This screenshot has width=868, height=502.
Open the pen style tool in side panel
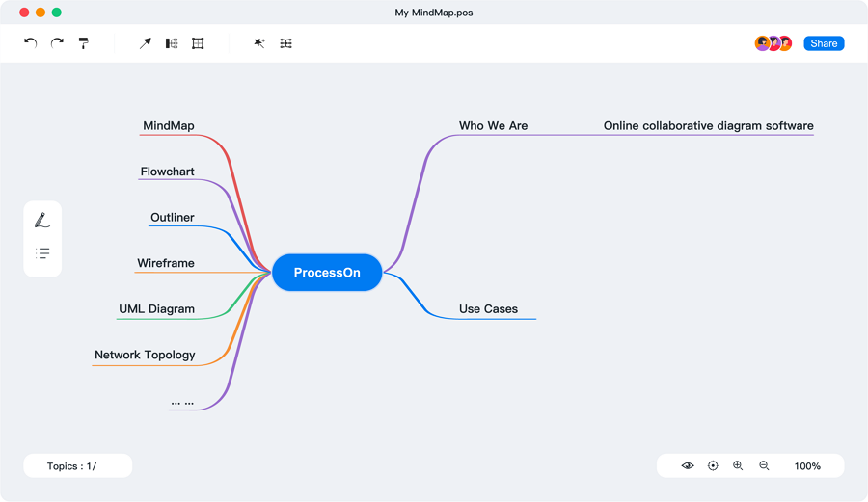[x=42, y=221]
